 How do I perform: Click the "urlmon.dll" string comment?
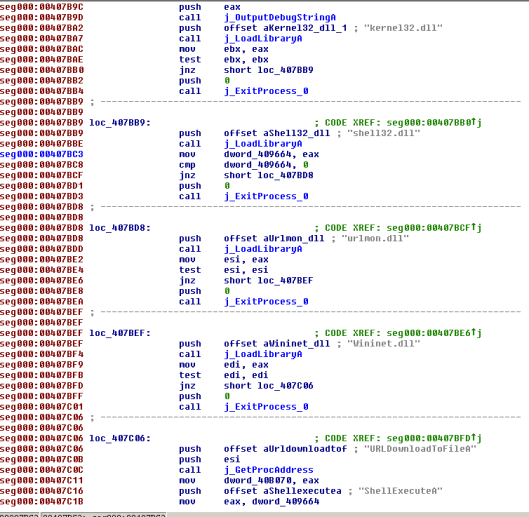(375, 238)
